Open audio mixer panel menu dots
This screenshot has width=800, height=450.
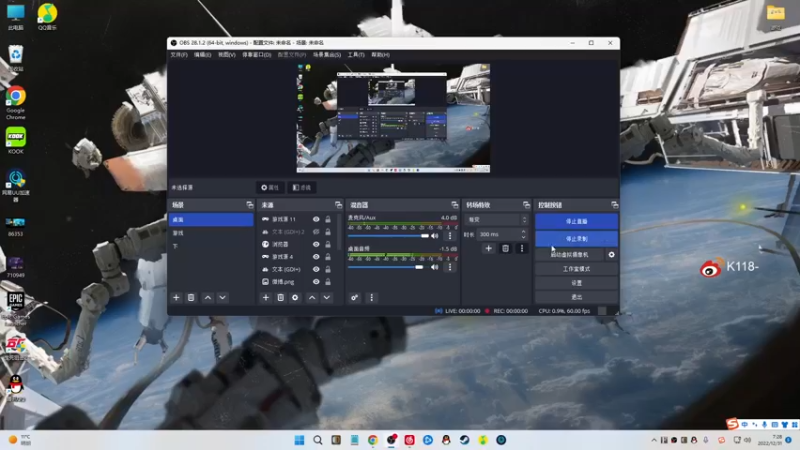[x=371, y=297]
